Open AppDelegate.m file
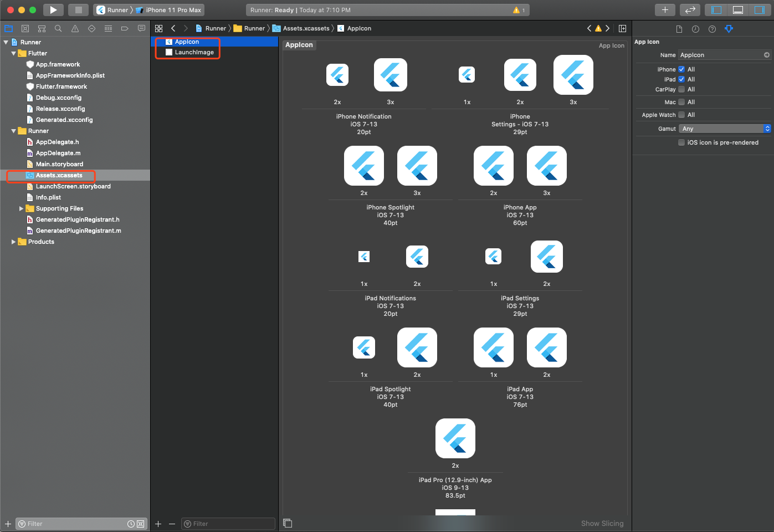Image resolution: width=774 pixels, height=532 pixels. [58, 153]
